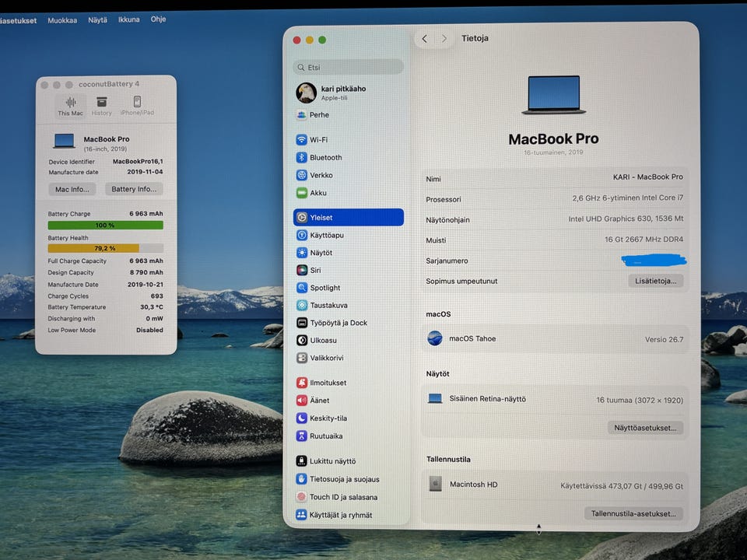Click the Versio 26.7 text
Viewport: 747px width, 560px height.
coord(664,340)
